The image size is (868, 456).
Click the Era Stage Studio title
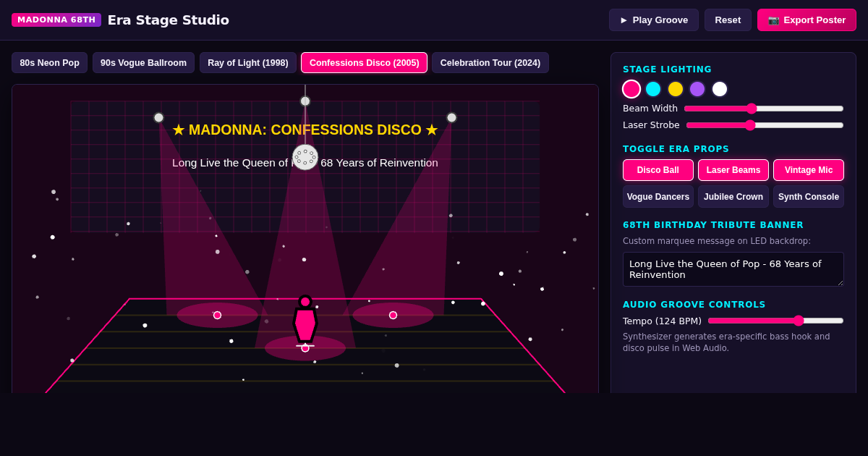(x=169, y=20)
